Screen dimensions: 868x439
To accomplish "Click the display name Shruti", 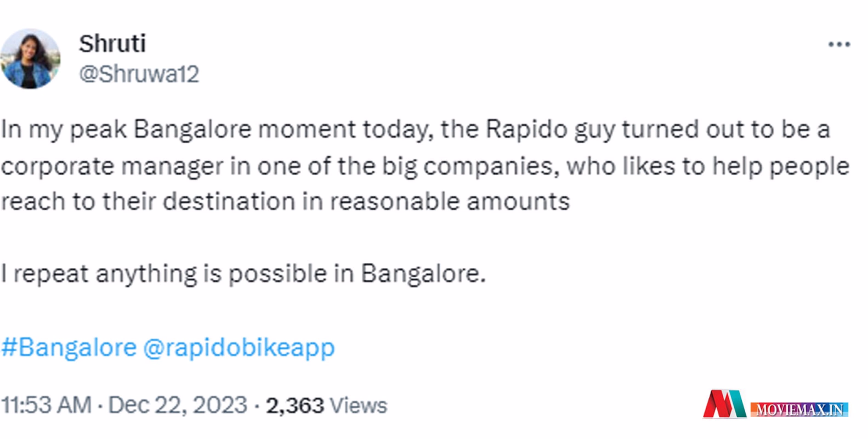I will point(112,44).
